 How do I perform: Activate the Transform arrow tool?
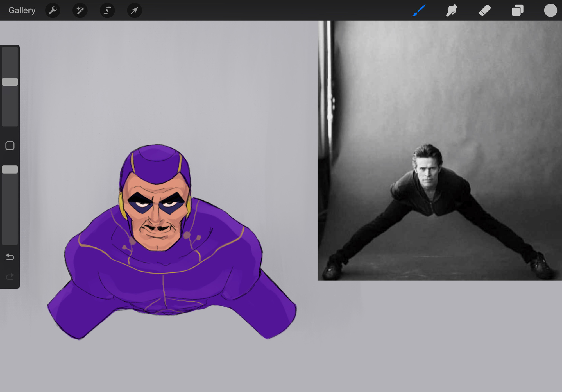(x=134, y=10)
